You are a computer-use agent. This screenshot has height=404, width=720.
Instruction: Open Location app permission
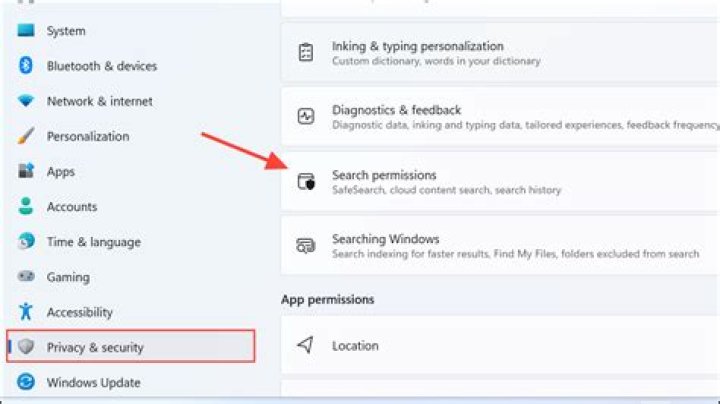click(501, 345)
